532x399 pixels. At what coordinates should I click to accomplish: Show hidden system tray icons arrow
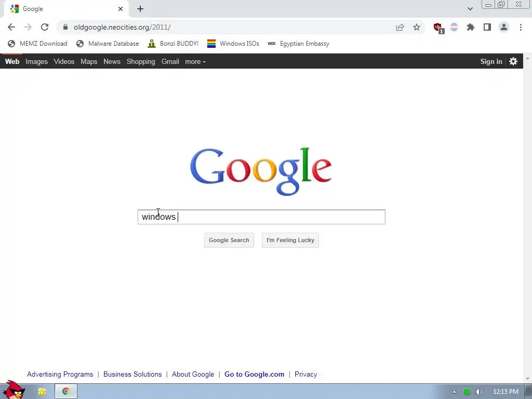tap(454, 392)
